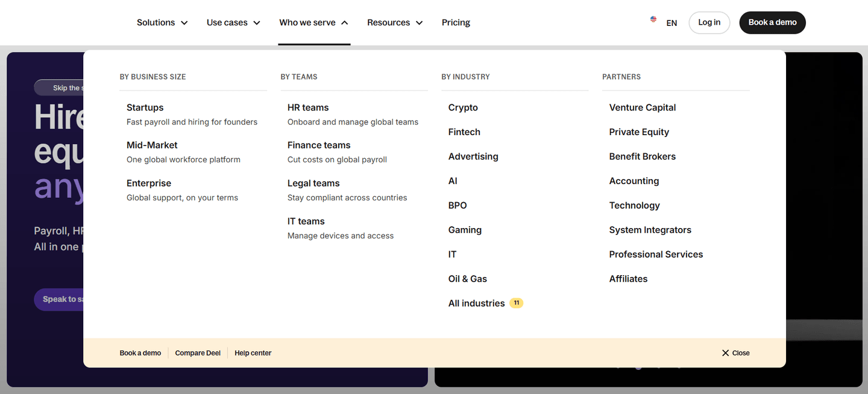This screenshot has width=868, height=394.
Task: Click the black Book a demo button
Action: 772,22
